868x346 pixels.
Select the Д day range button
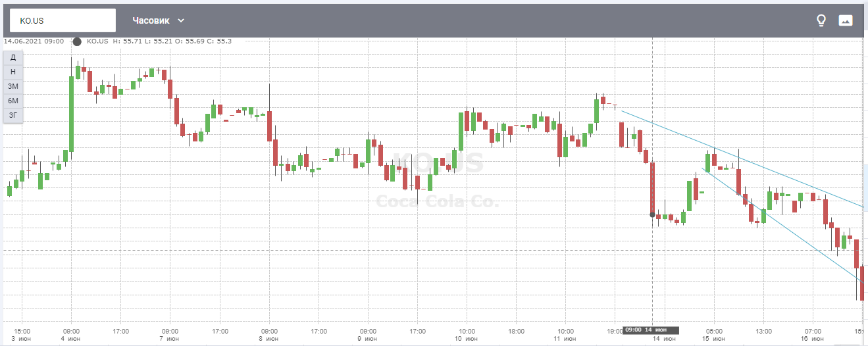coord(13,57)
